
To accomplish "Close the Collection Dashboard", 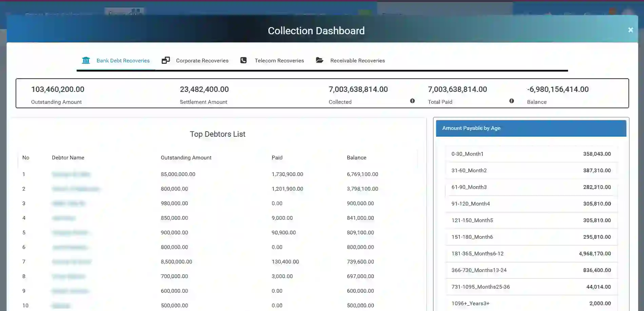I will (630, 30).
